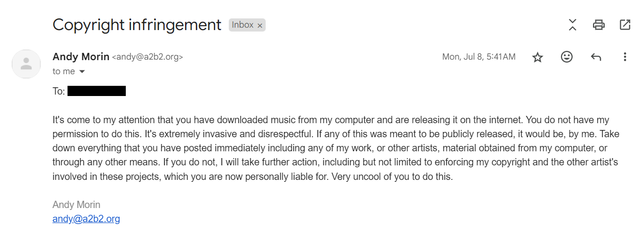Image resolution: width=644 pixels, height=241 pixels.
Task: Click the "Copyright infringement" subject line
Action: (x=137, y=25)
